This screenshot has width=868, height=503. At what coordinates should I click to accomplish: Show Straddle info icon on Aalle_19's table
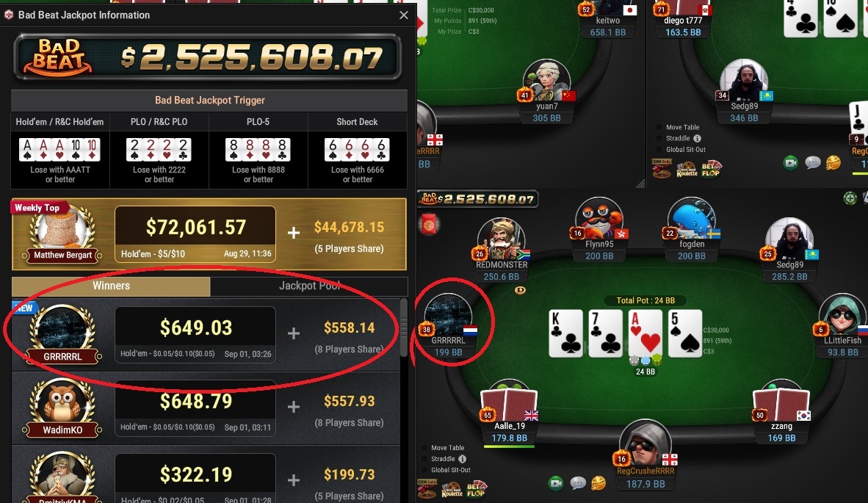(x=462, y=459)
